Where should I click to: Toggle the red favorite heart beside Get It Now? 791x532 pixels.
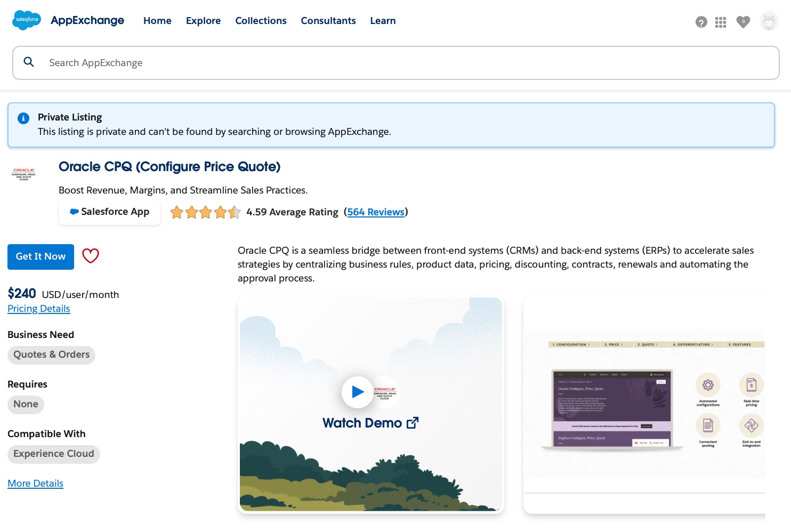(x=91, y=256)
